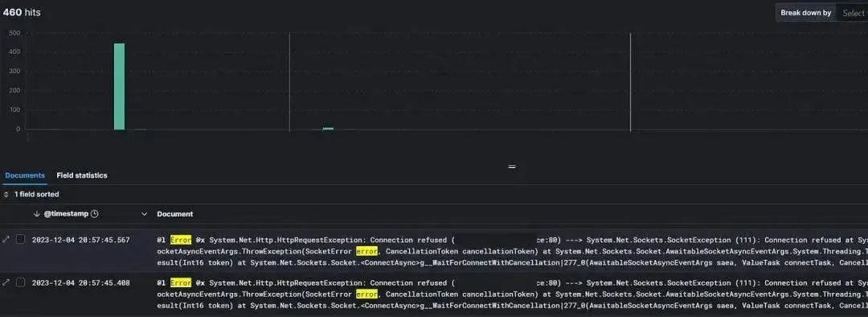868x317 pixels.
Task: Open the 1 field sorted control
Action: tap(31, 195)
